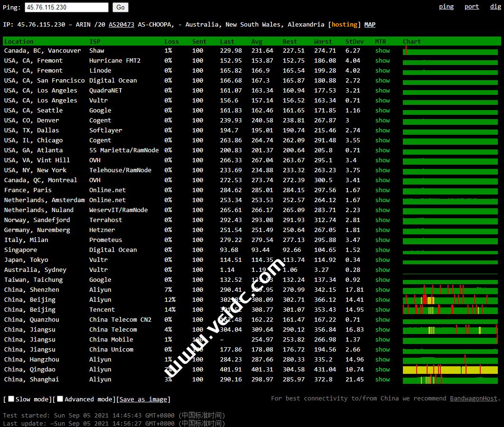Click the Qingdao Aliyun yellow latency chart

click(450, 370)
